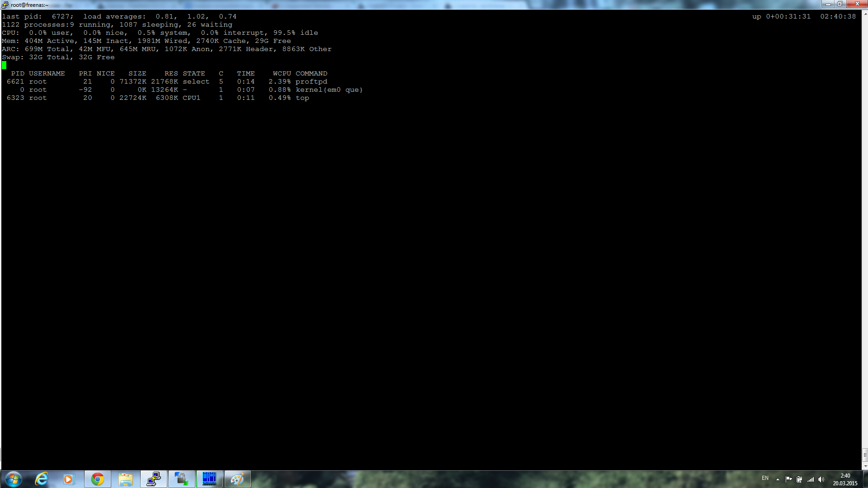The height and width of the screenshot is (488, 868).
Task: Show hidden tray icons arrow
Action: point(778,479)
